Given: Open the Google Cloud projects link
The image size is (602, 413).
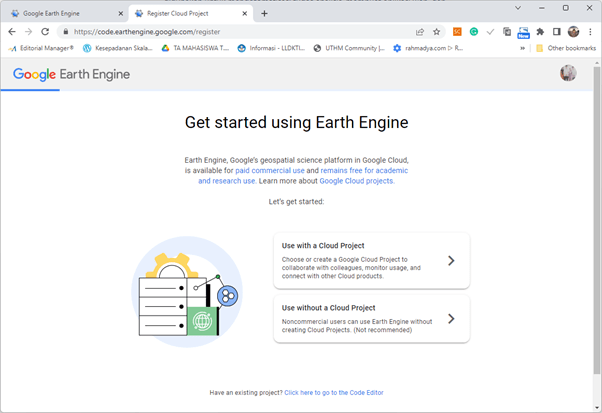Looking at the screenshot, I should (357, 181).
